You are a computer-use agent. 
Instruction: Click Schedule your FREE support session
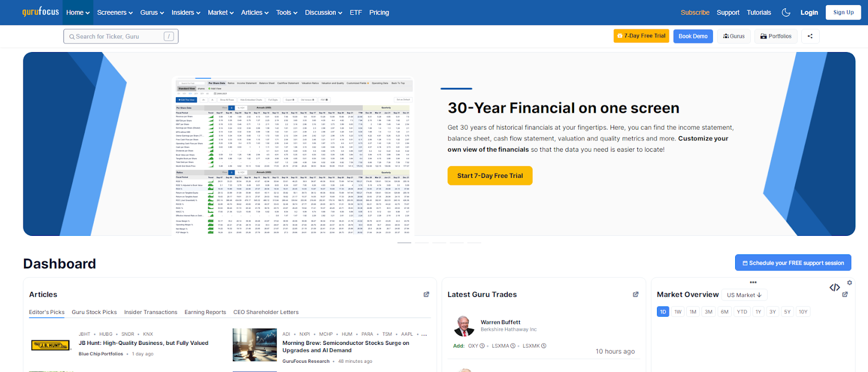coord(793,262)
